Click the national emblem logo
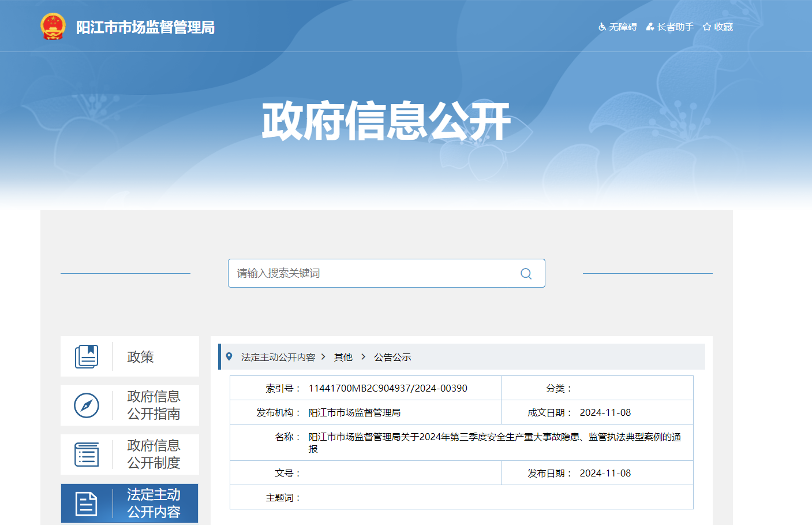Screen dimensions: 812x525 [53, 27]
